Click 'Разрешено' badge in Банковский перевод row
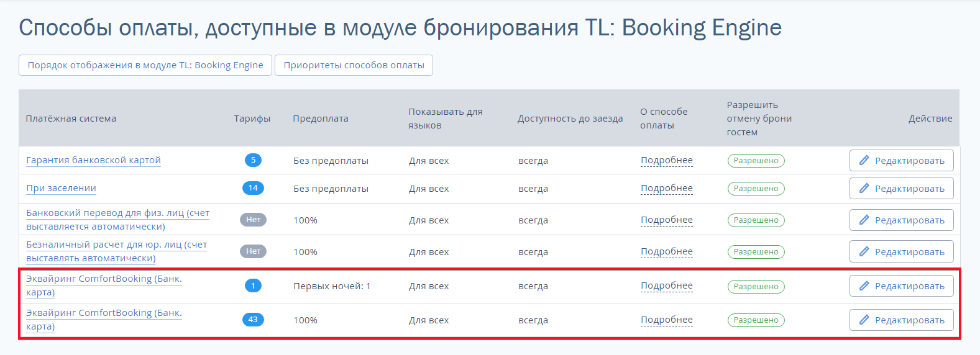The height and width of the screenshot is (355, 980). click(x=756, y=220)
